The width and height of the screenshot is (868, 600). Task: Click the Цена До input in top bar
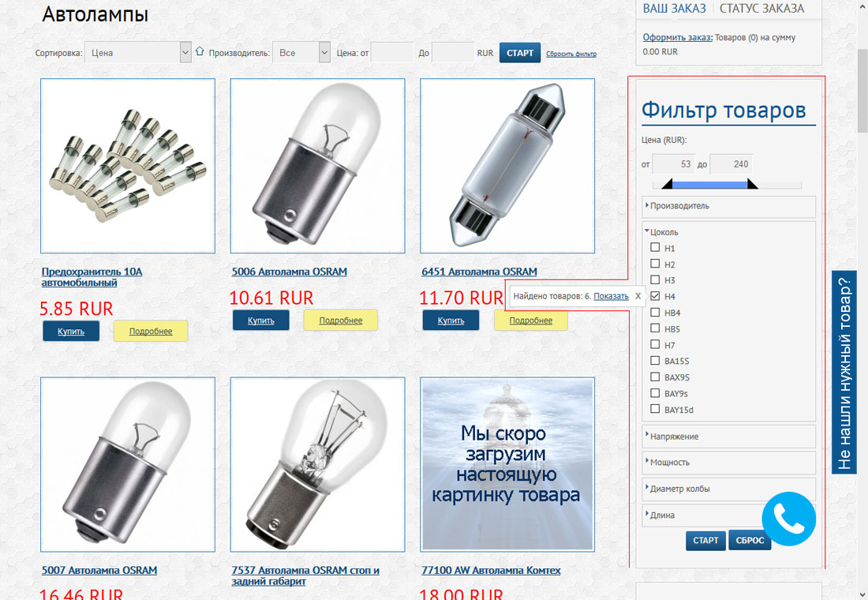[453, 53]
